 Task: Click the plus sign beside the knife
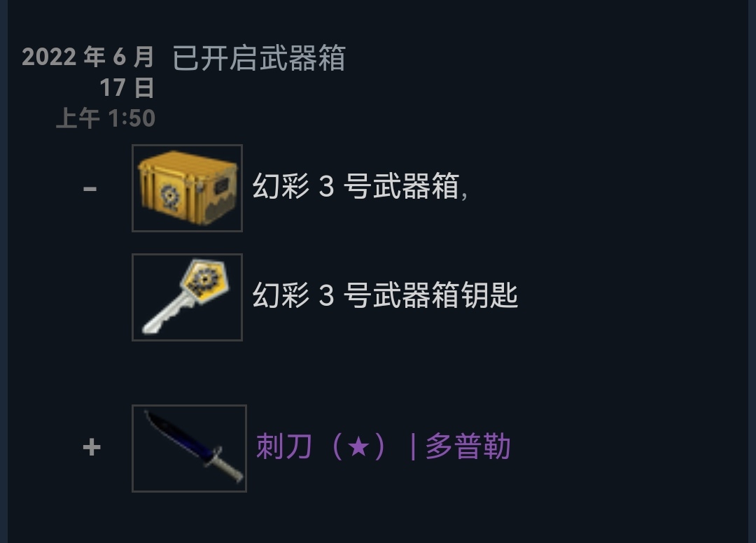[x=92, y=448]
